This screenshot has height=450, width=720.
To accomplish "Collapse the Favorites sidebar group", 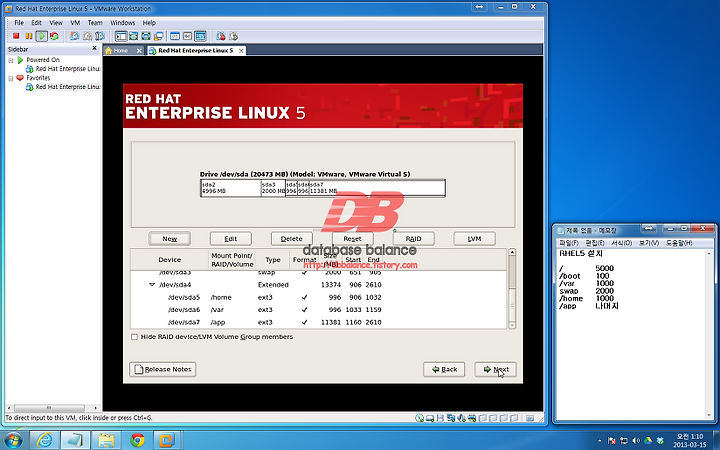I will pyautogui.click(x=11, y=79).
